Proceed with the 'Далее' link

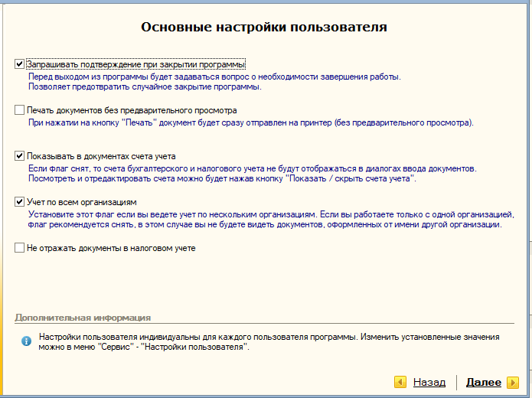[x=484, y=383]
